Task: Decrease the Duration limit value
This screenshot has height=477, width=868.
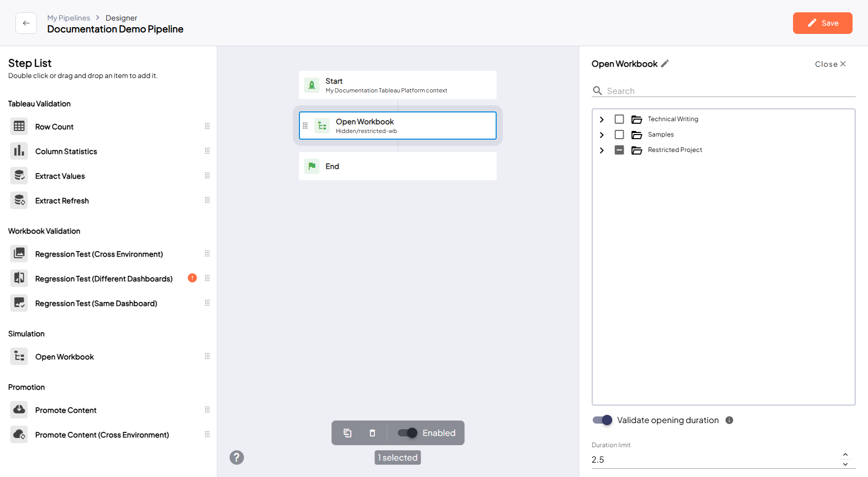Action: [x=845, y=464]
